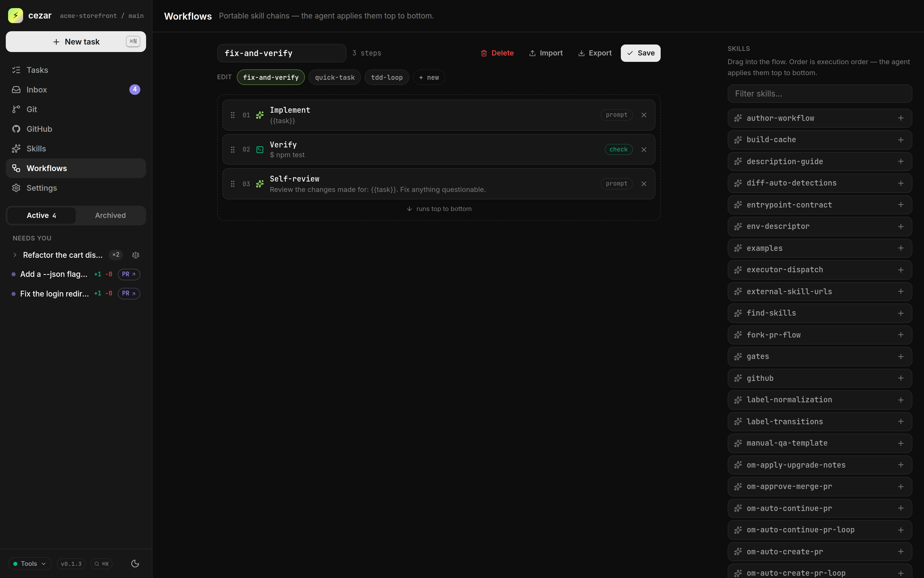Remove the Self-review step
Screen dimensions: 924x578
coord(644,184)
